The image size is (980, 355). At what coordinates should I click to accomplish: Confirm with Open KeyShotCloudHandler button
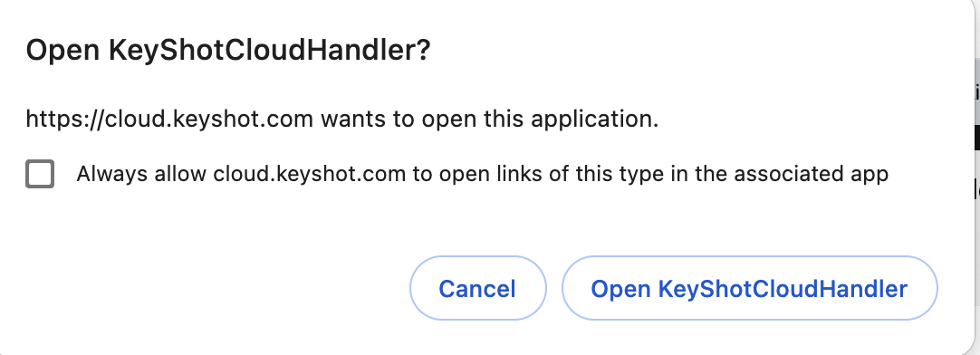click(x=749, y=288)
